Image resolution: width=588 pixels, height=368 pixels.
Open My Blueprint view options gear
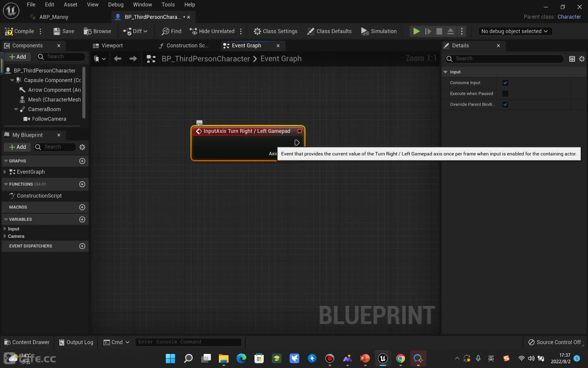click(x=82, y=147)
